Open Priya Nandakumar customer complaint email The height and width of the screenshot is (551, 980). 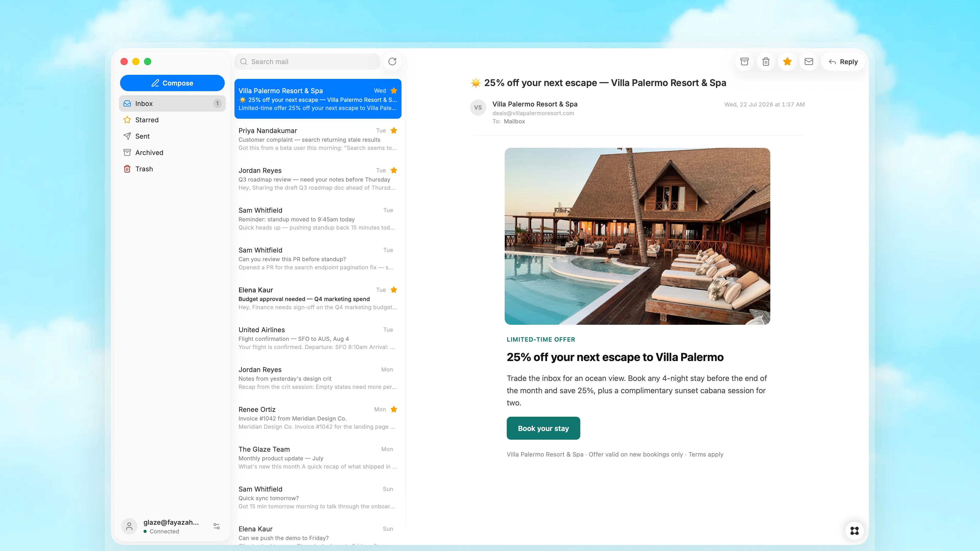[x=318, y=139]
